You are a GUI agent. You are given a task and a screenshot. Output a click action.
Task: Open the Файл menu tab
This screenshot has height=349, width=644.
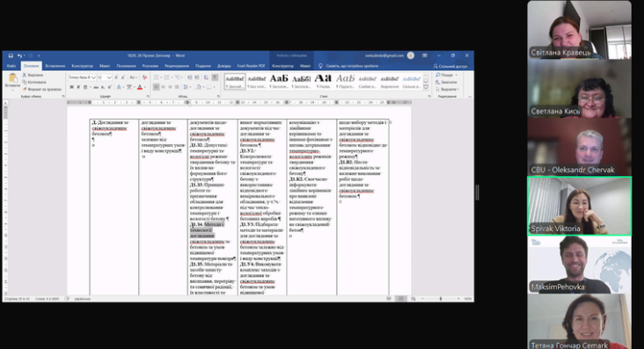(x=11, y=66)
